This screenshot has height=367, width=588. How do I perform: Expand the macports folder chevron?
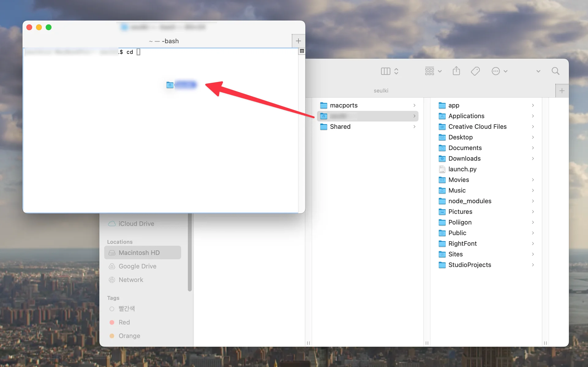tap(414, 105)
